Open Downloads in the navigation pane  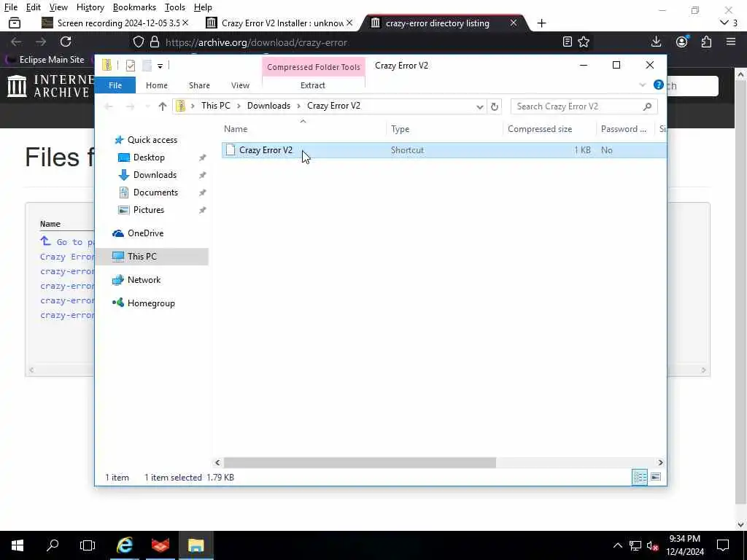(155, 175)
